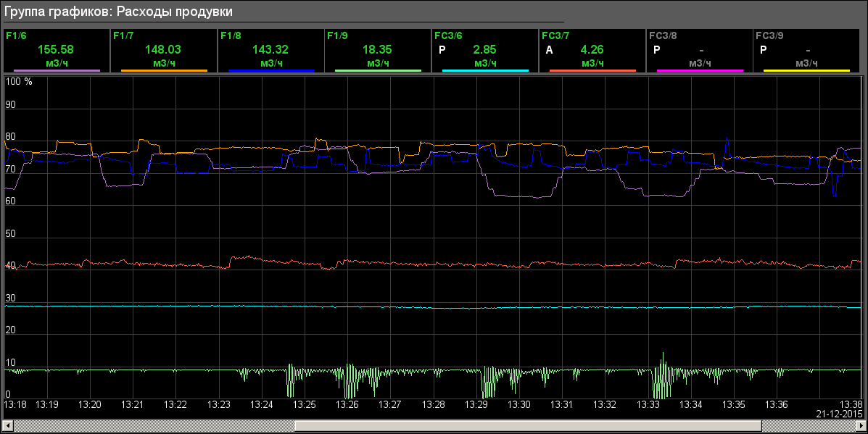Click the 13:32 time axis label

click(605, 405)
